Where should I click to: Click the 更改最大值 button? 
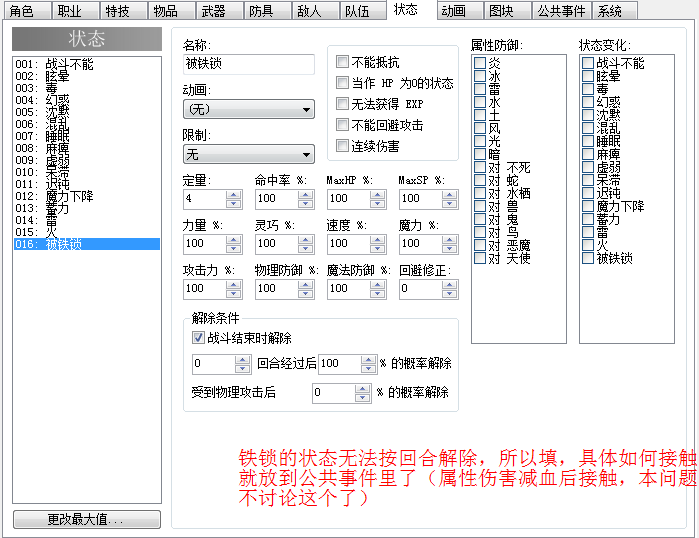[x=86, y=519]
